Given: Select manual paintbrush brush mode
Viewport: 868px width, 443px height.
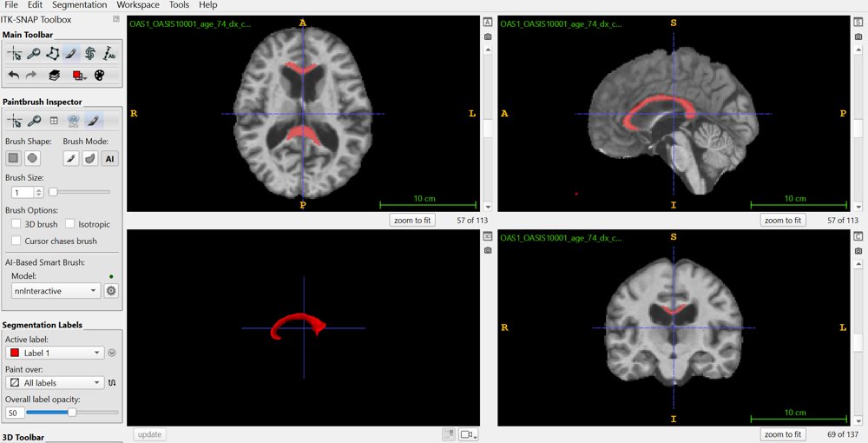Looking at the screenshot, I should click(x=71, y=158).
